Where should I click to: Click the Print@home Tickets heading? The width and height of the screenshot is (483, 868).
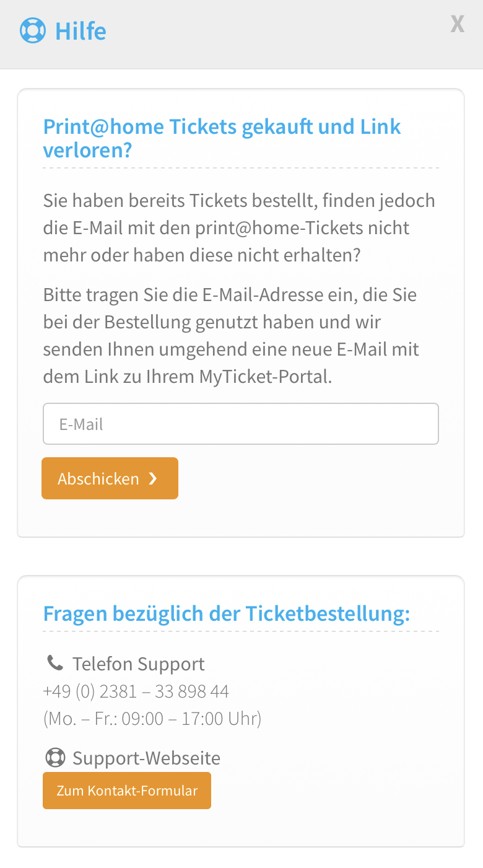[x=222, y=127]
